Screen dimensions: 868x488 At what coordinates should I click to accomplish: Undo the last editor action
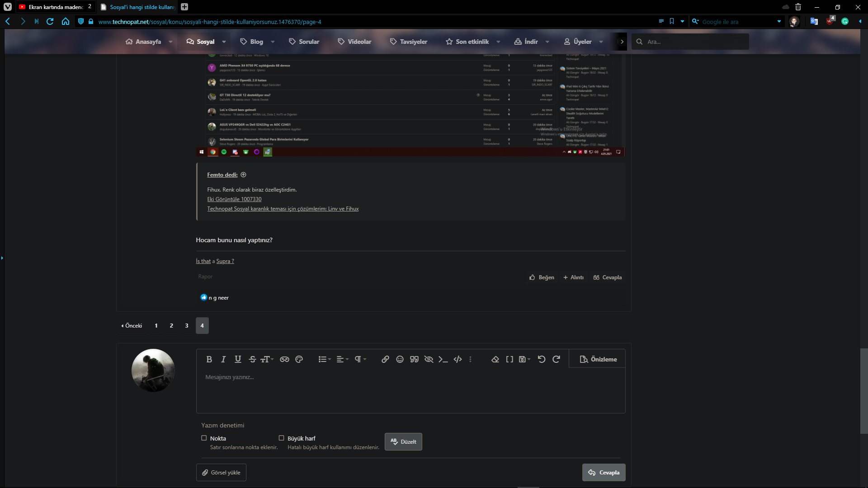tap(542, 359)
